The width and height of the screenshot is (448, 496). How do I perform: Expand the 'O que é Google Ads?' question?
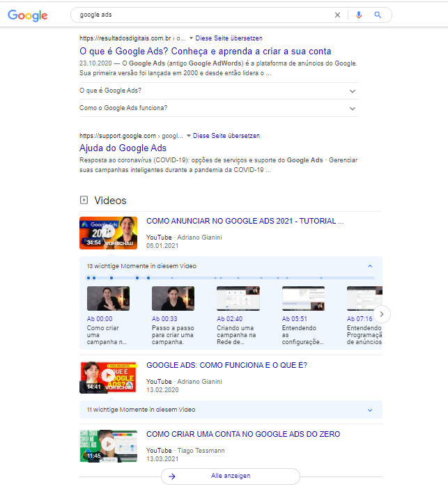click(x=218, y=91)
